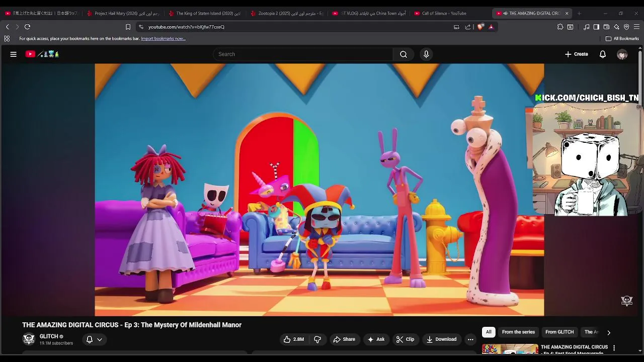Open the All Bookmarks folder
The height and width of the screenshot is (362, 644).
[x=622, y=39]
